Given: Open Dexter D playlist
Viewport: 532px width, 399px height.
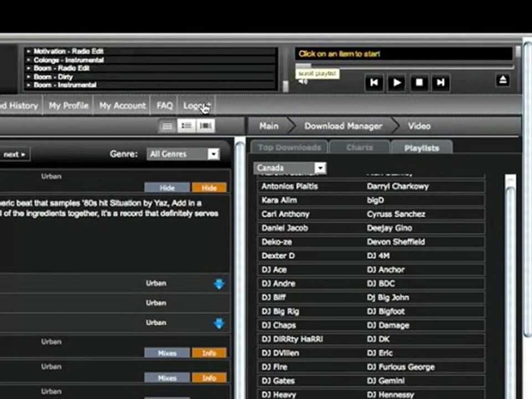Looking at the screenshot, I should pos(278,256).
